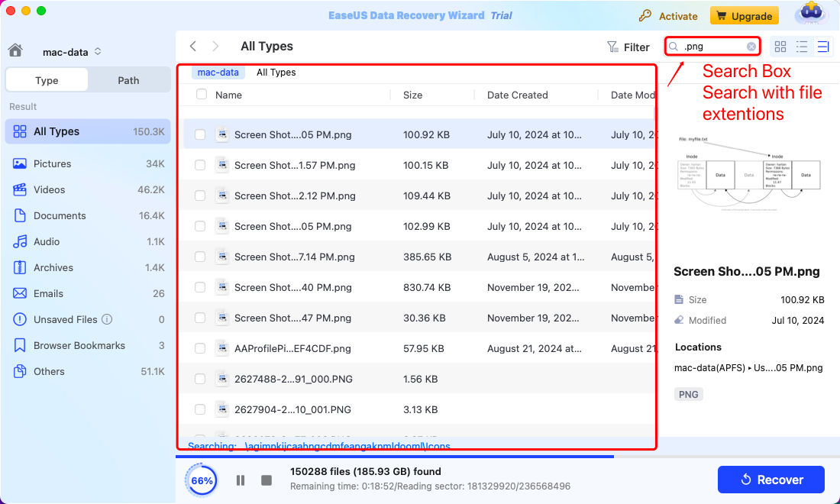840x504 pixels.
Task: Select All Types category in sidebar
Action: [88, 131]
